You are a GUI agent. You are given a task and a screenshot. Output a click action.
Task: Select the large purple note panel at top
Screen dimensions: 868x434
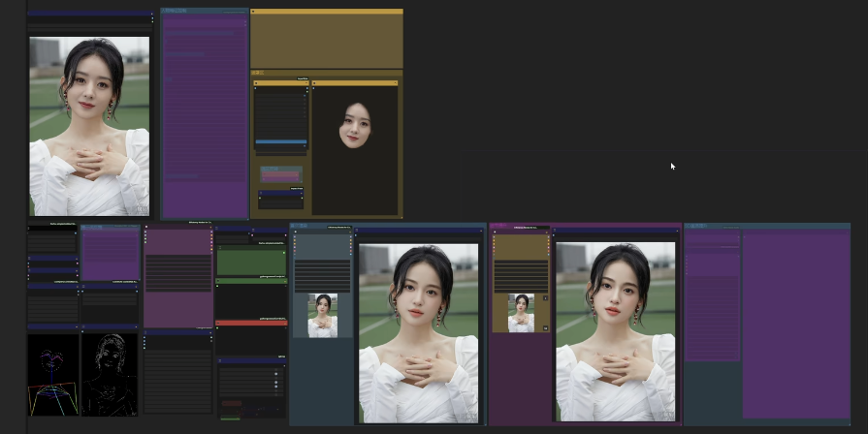[205, 107]
